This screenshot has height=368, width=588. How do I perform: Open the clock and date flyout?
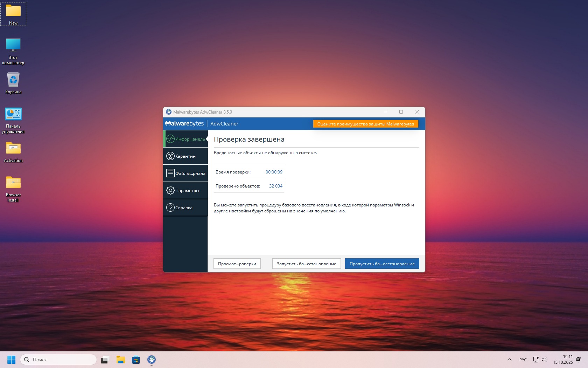coord(563,360)
